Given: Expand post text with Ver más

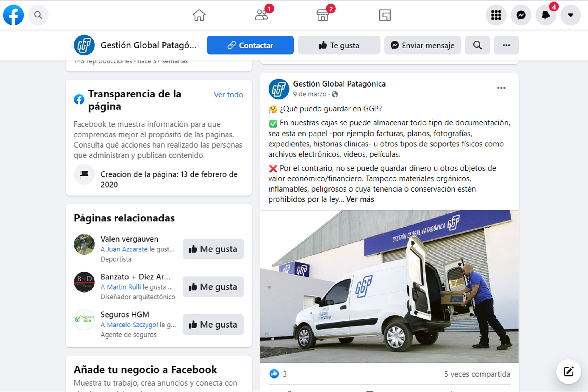Looking at the screenshot, I should pyautogui.click(x=360, y=199).
